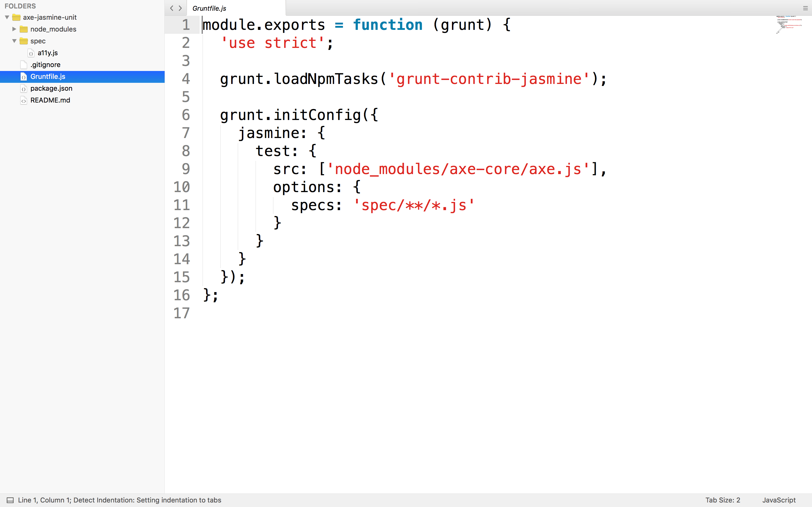Click the forward navigation arrow
Screen dimensions: 812x507
coord(180,8)
